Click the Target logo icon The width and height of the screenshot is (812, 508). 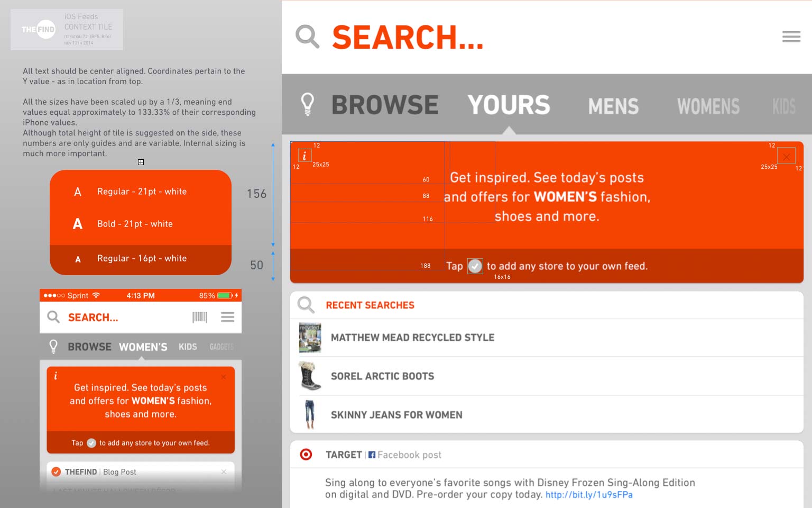point(306,454)
